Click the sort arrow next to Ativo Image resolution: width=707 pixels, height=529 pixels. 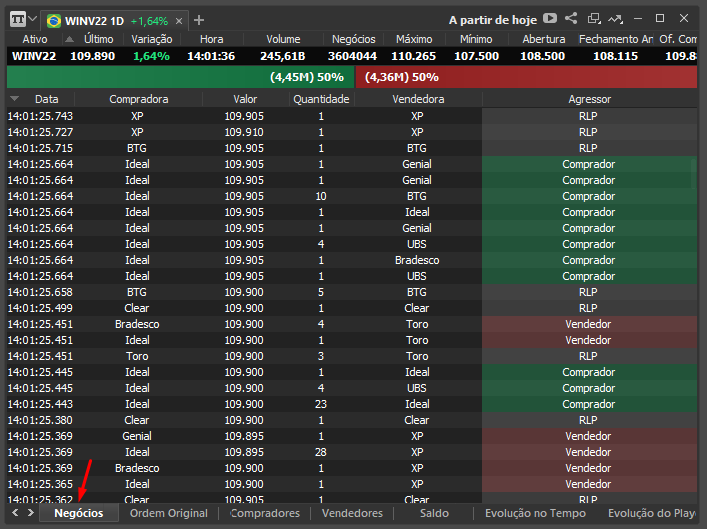(x=69, y=39)
